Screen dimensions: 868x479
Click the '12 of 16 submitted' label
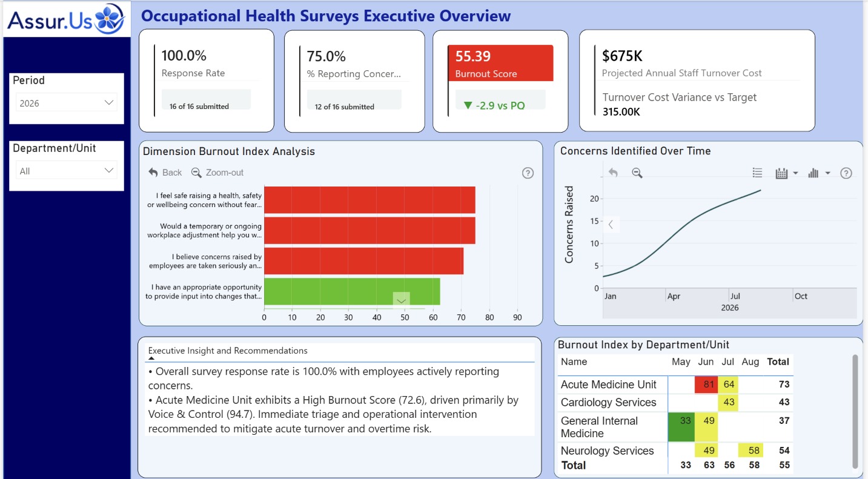tap(345, 107)
